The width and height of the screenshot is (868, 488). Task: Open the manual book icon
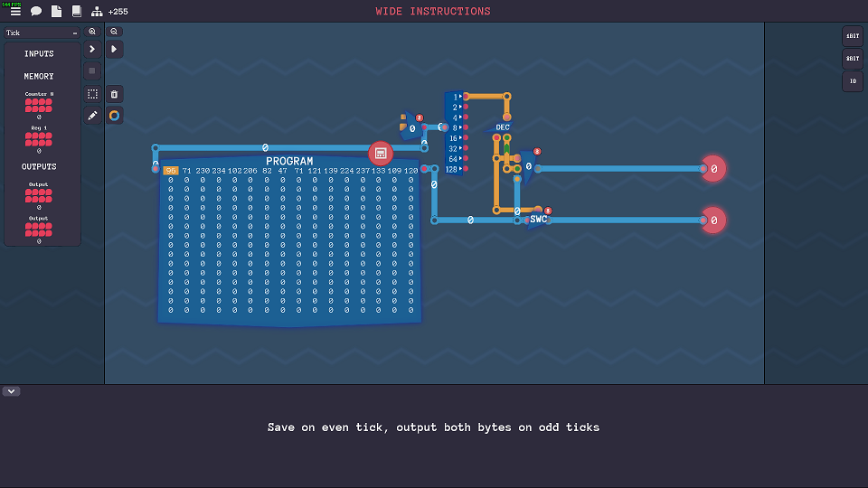tap(76, 12)
